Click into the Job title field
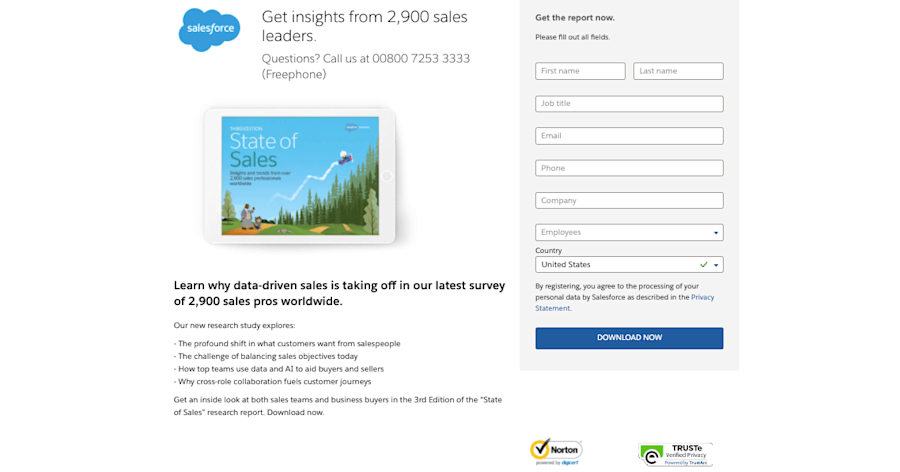The image size is (900, 472). pyautogui.click(x=629, y=104)
